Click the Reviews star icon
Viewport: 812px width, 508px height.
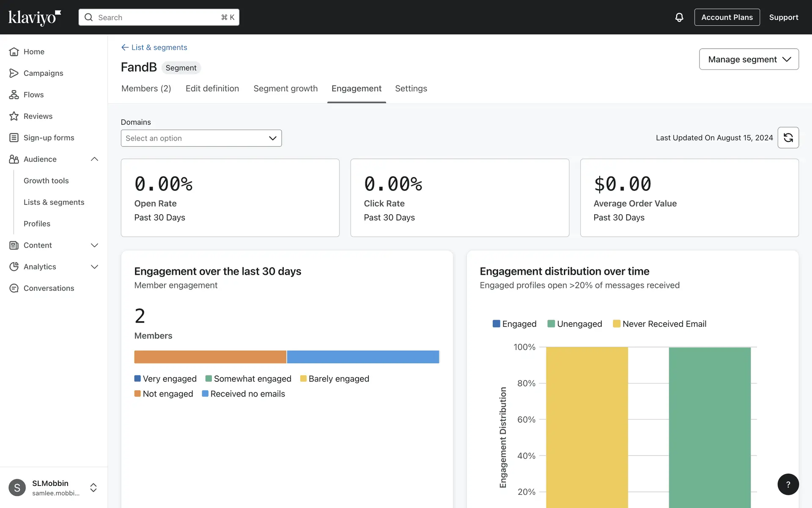coord(14,116)
